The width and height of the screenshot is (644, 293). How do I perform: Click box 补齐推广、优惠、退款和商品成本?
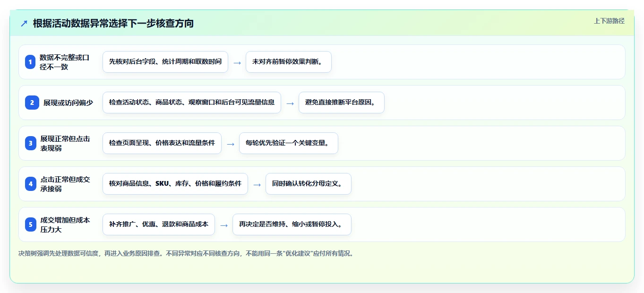pyautogui.click(x=159, y=224)
